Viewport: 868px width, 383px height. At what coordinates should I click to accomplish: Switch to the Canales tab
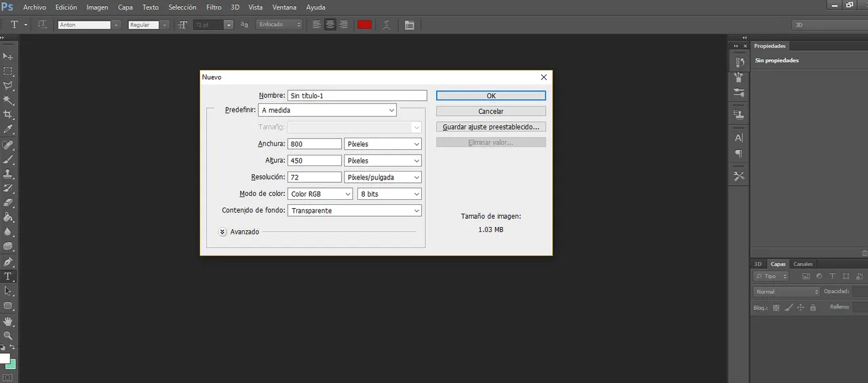click(x=803, y=264)
